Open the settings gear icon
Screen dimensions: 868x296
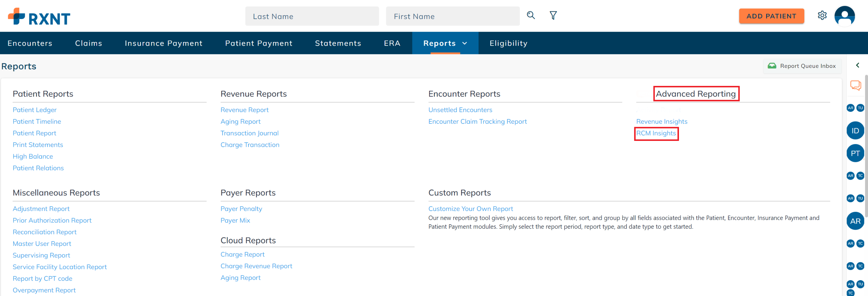coord(822,15)
